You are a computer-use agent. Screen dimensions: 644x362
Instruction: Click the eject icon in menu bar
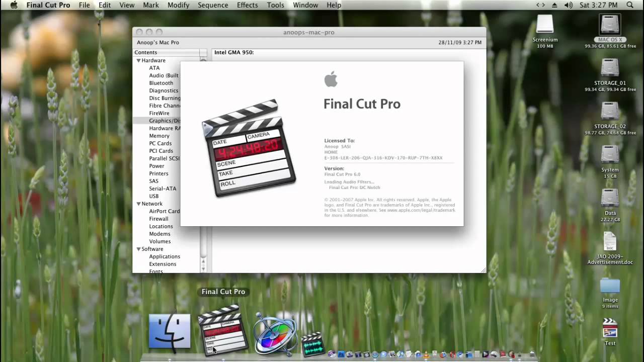554,5
